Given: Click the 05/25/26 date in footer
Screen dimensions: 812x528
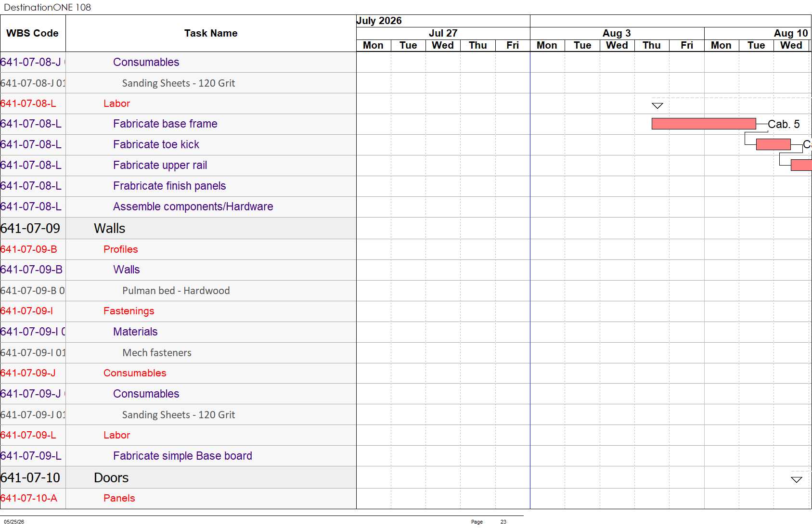Looking at the screenshot, I should coord(14,522).
